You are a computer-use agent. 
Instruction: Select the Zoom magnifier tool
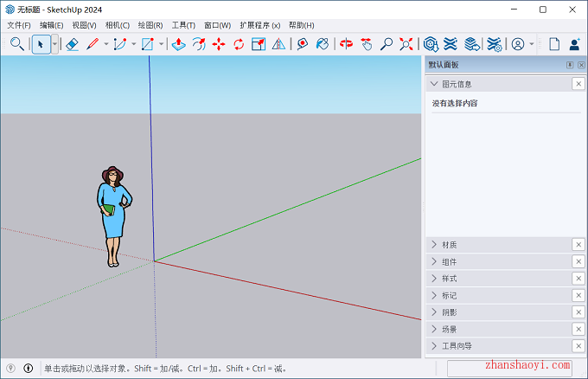click(387, 44)
